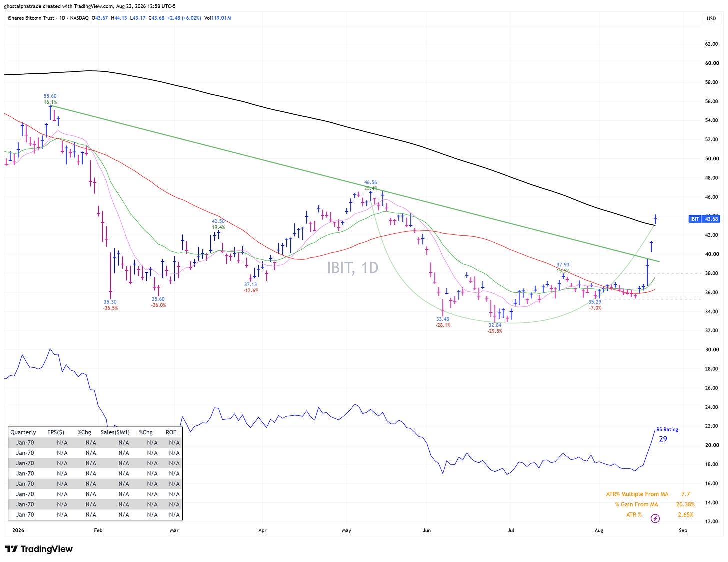This screenshot has width=728, height=562.
Task: Click the -7.0% label
Action: coord(595,308)
